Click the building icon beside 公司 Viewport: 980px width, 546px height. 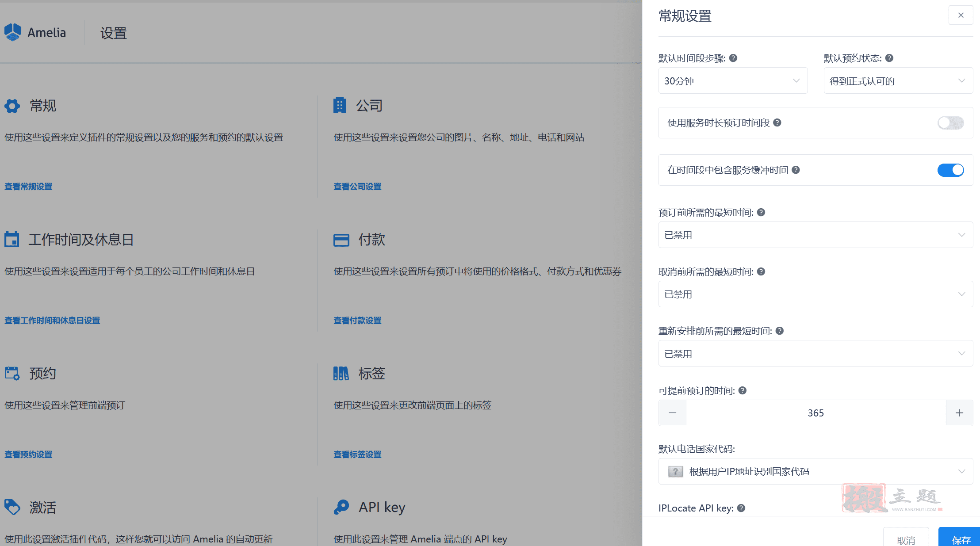point(340,106)
